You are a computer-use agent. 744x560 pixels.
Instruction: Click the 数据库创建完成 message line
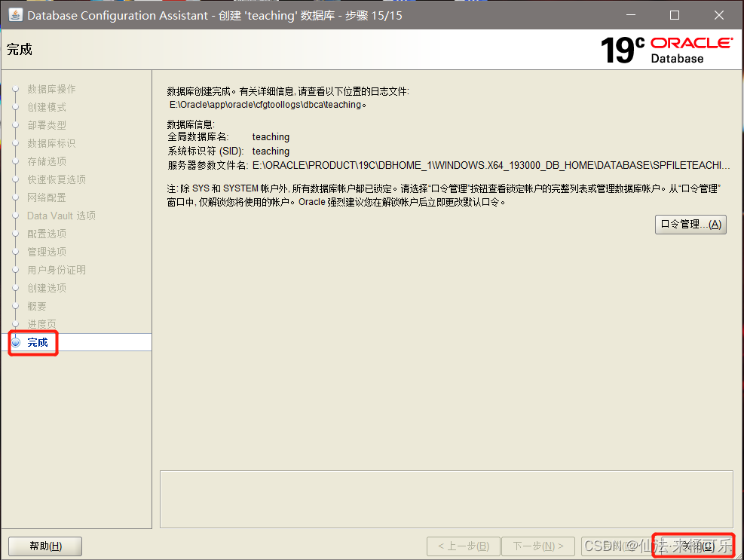(288, 91)
